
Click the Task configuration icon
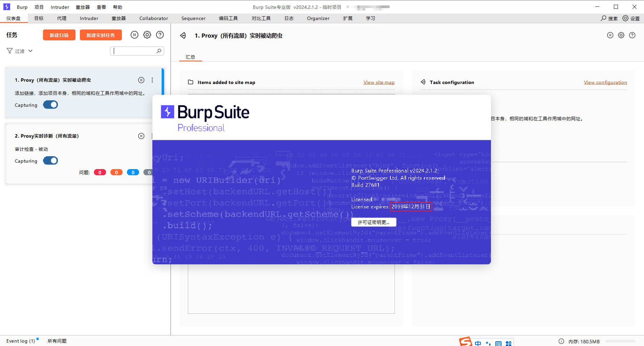tap(423, 82)
